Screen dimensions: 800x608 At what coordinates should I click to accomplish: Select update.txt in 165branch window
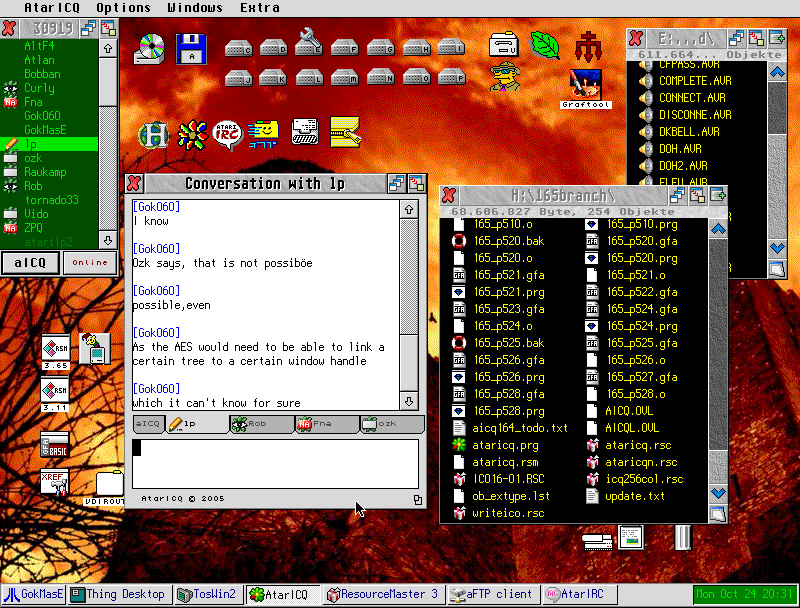point(626,496)
